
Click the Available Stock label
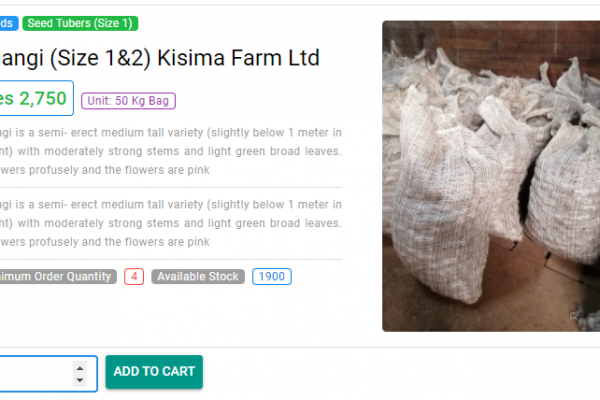pos(198,276)
